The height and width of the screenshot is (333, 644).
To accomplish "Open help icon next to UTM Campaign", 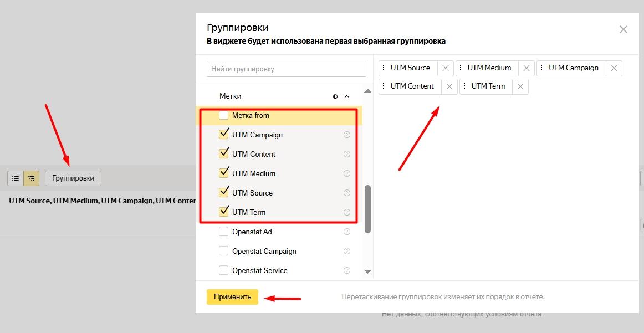I will [x=347, y=135].
